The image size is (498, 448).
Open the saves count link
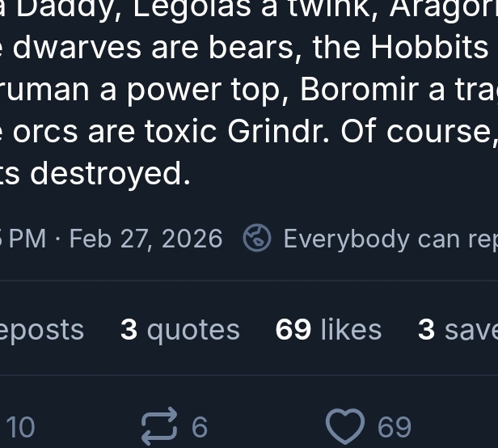pos(457,330)
